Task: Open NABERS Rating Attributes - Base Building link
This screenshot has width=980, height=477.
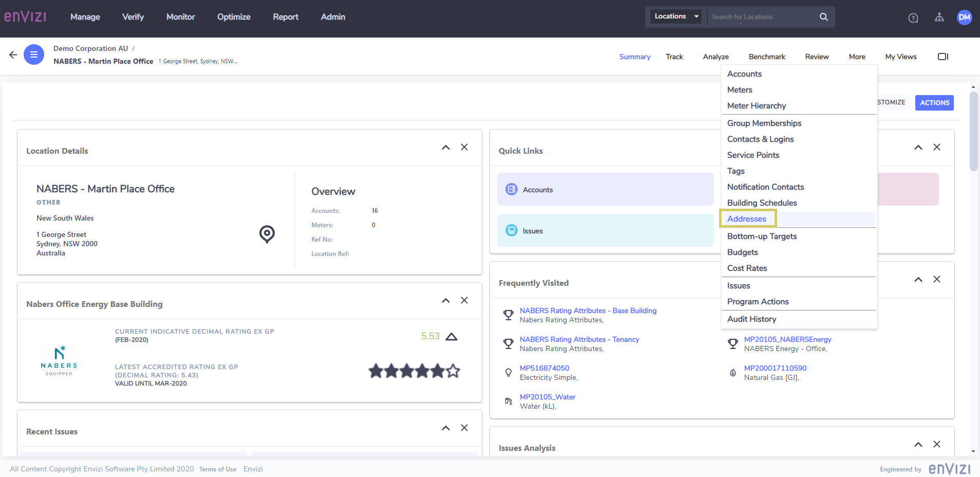Action: (588, 310)
